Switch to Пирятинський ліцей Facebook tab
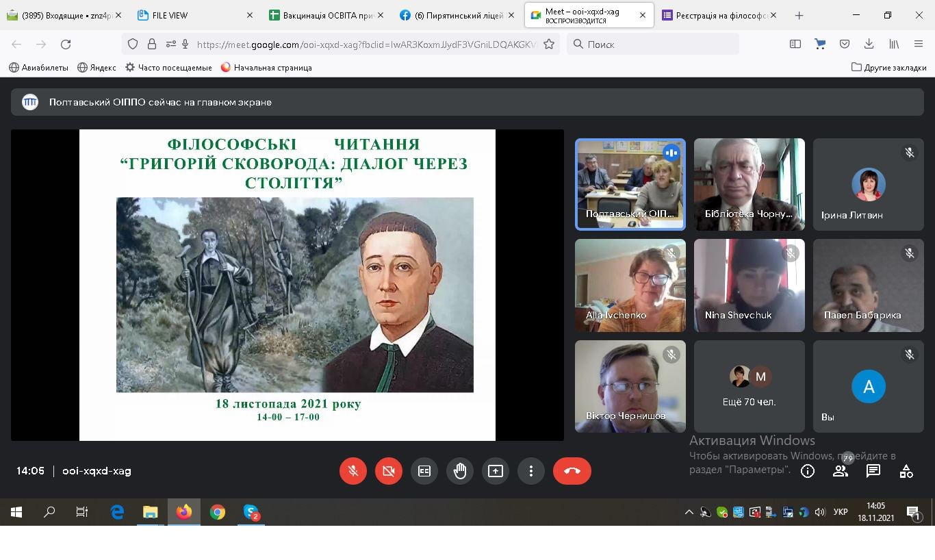 coord(455,15)
